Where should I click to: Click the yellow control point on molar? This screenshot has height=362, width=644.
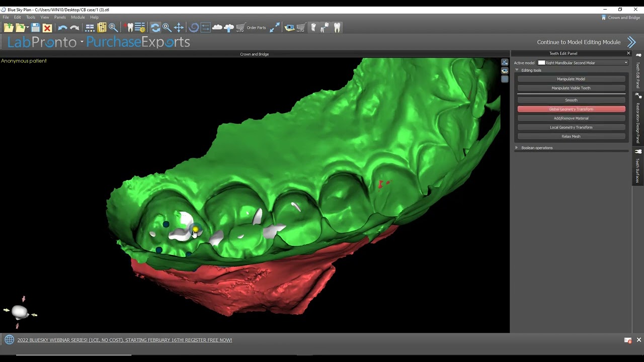[195, 229]
